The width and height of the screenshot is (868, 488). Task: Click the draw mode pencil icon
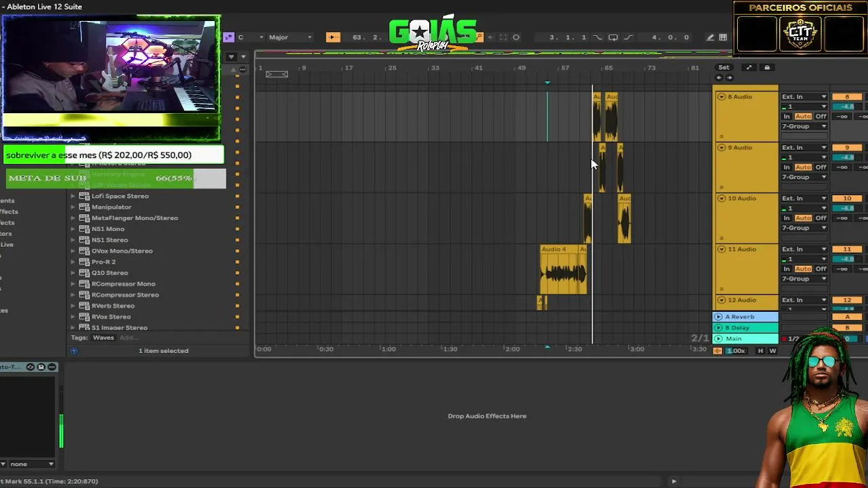tap(710, 37)
